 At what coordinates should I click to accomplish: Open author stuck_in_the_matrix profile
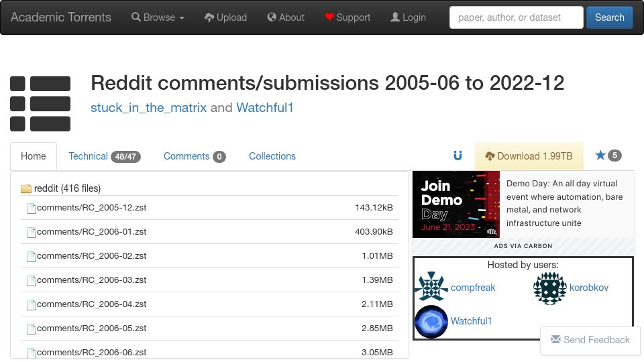tap(149, 107)
